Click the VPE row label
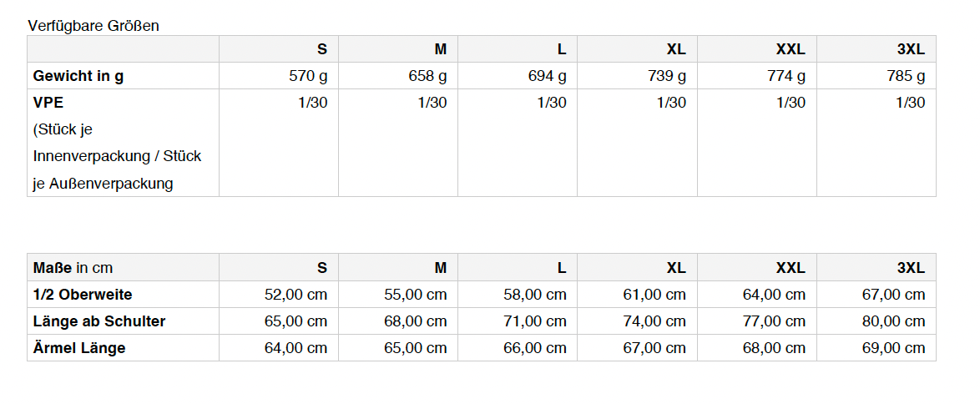The image size is (980, 404). pos(48,103)
